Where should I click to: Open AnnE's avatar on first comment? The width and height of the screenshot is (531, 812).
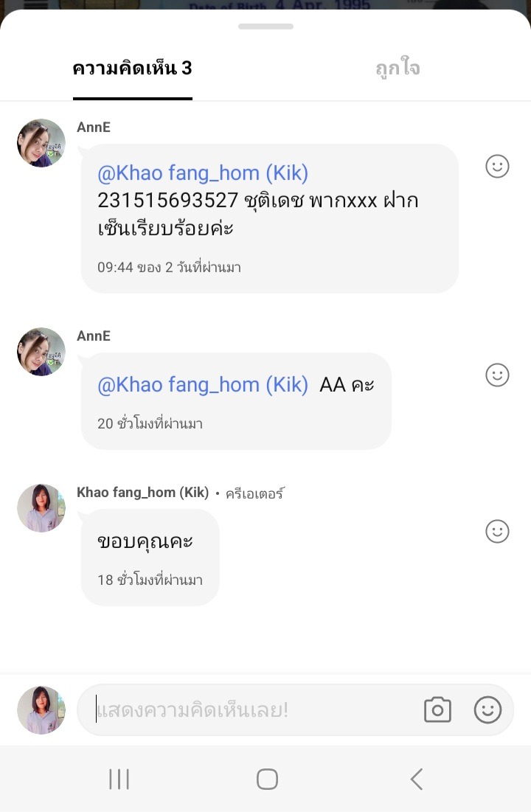pyautogui.click(x=41, y=143)
